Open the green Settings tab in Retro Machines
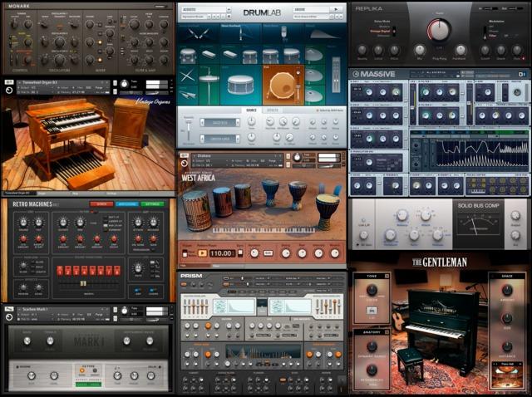 (x=153, y=204)
